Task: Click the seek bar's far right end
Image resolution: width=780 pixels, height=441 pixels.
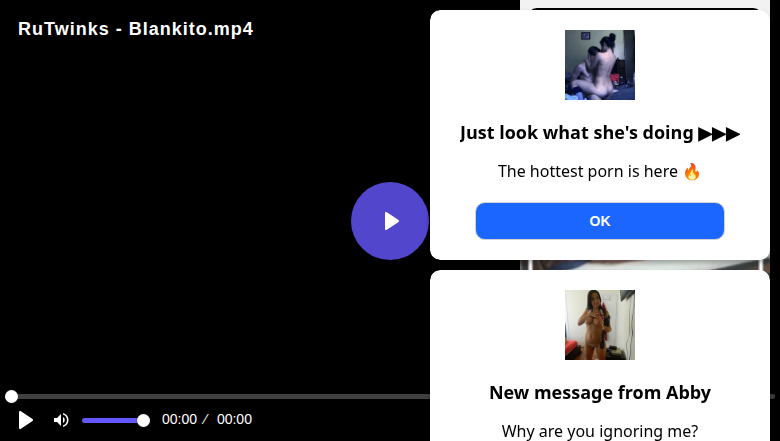Action: coord(773,397)
